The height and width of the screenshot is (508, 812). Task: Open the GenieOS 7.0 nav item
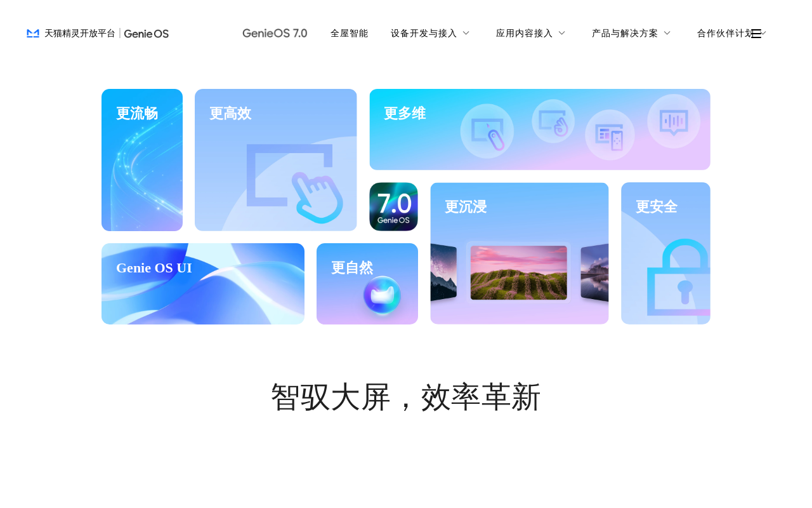275,33
